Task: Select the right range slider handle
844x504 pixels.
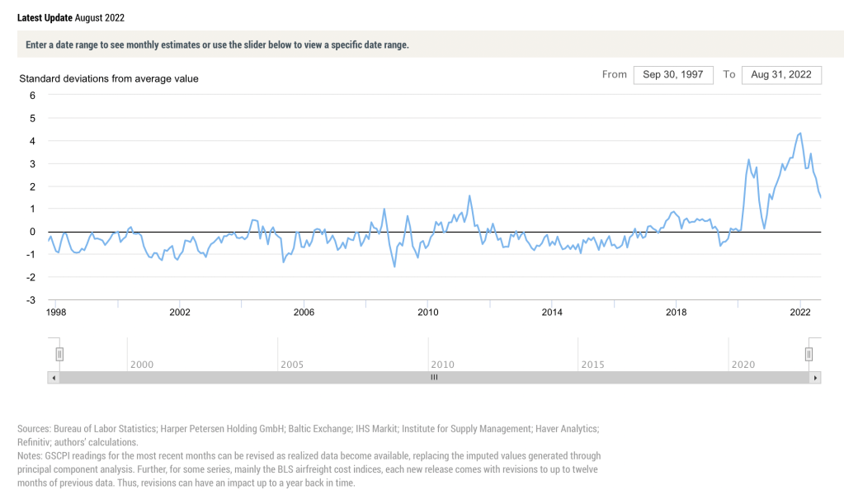Action: pyautogui.click(x=809, y=354)
